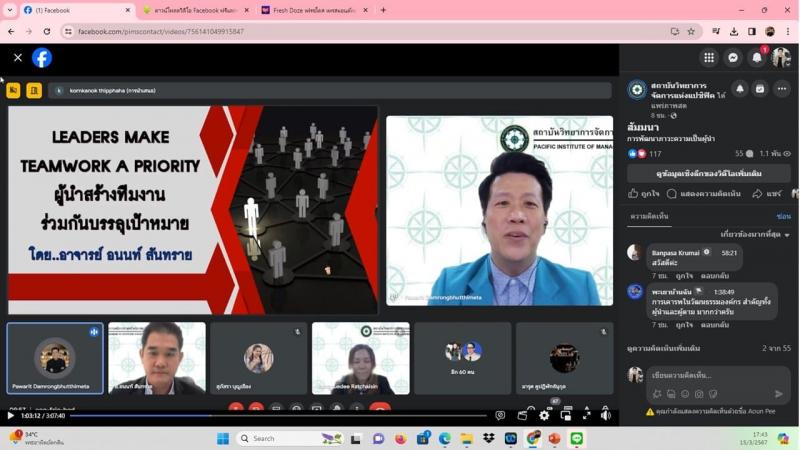Image resolution: width=800 pixels, height=450 pixels.
Task: Select the Pawarit Damrongbhutthimeta participant tile
Action: (55, 358)
